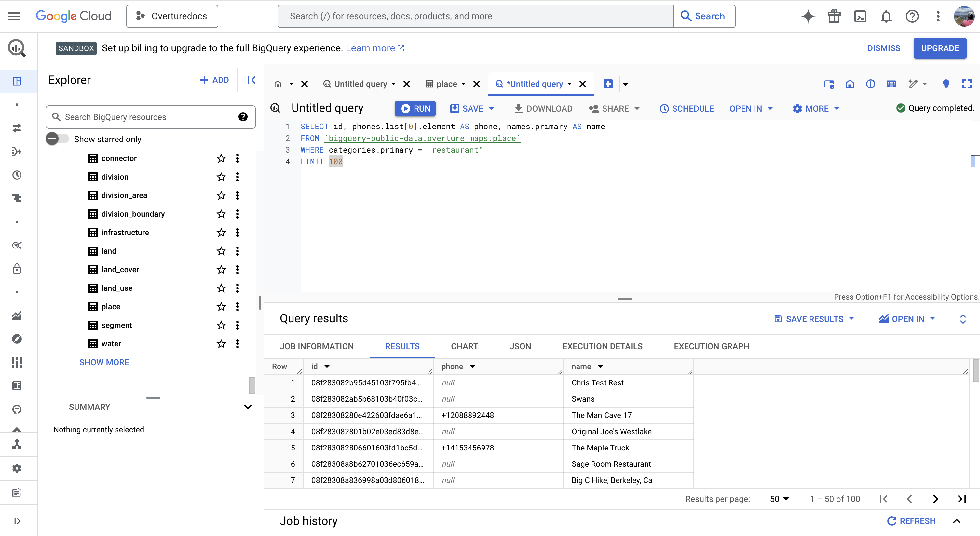This screenshot has width=980, height=536.
Task: Star the water table
Action: click(x=221, y=344)
